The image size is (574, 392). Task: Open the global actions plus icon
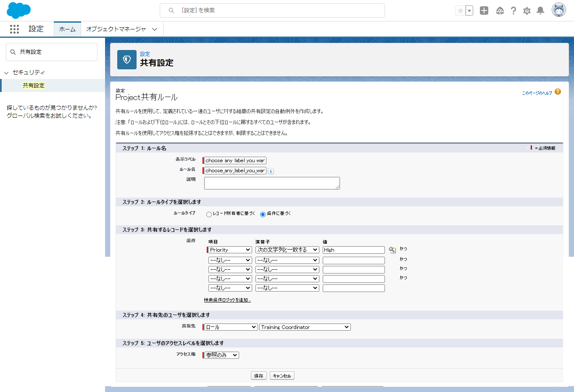click(484, 11)
